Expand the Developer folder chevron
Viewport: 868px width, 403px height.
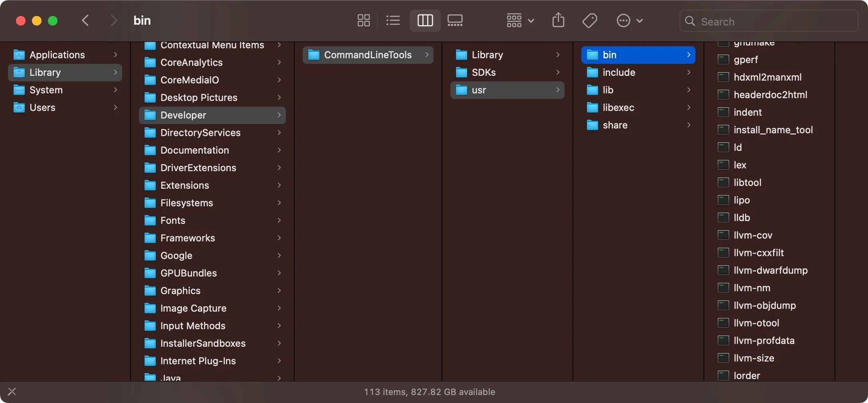click(279, 115)
